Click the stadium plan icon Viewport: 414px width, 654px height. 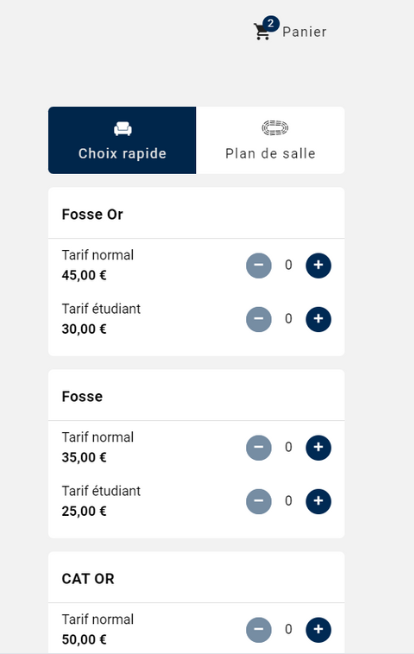(275, 128)
